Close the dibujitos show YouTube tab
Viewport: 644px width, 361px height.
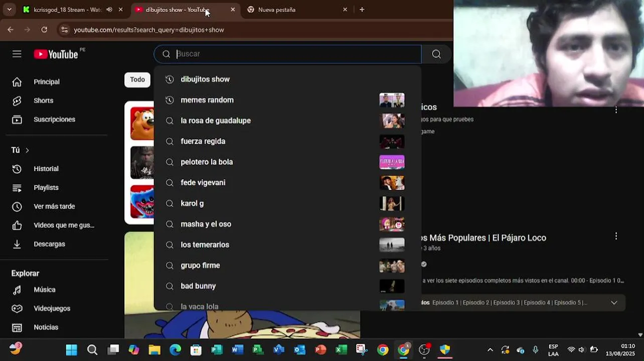click(x=233, y=10)
